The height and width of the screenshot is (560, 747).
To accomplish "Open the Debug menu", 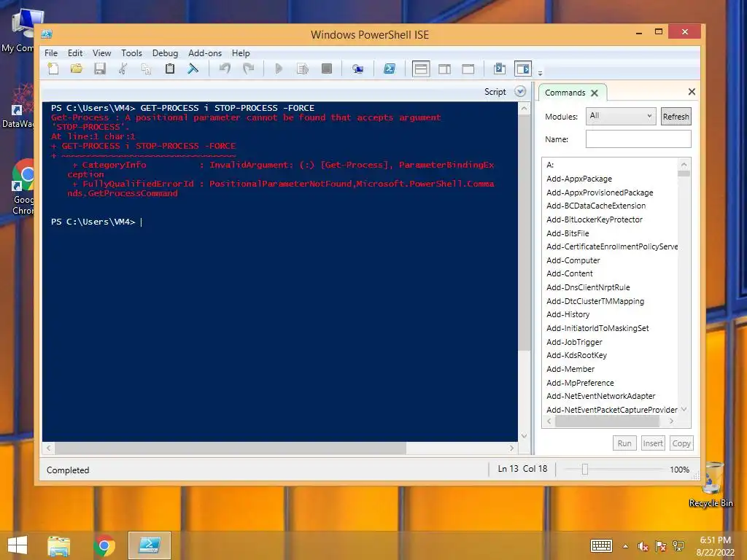I will tap(165, 52).
